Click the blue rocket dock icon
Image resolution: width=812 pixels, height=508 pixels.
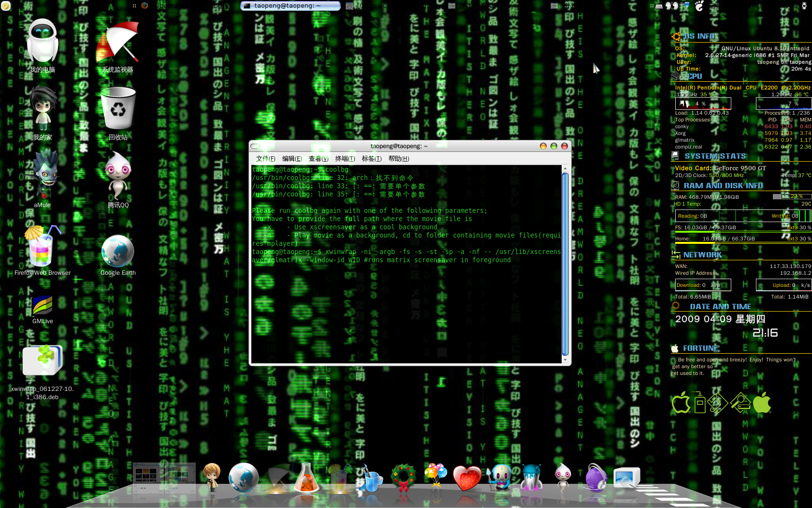531,477
